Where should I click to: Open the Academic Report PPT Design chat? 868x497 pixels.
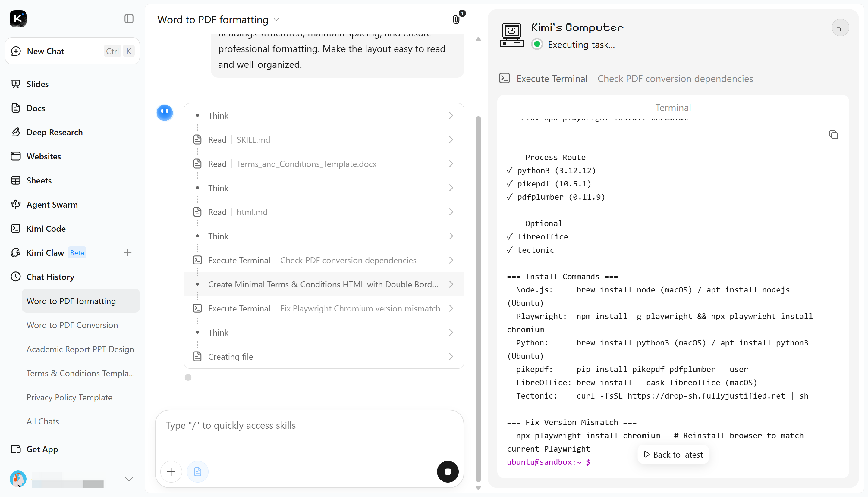pyautogui.click(x=80, y=349)
